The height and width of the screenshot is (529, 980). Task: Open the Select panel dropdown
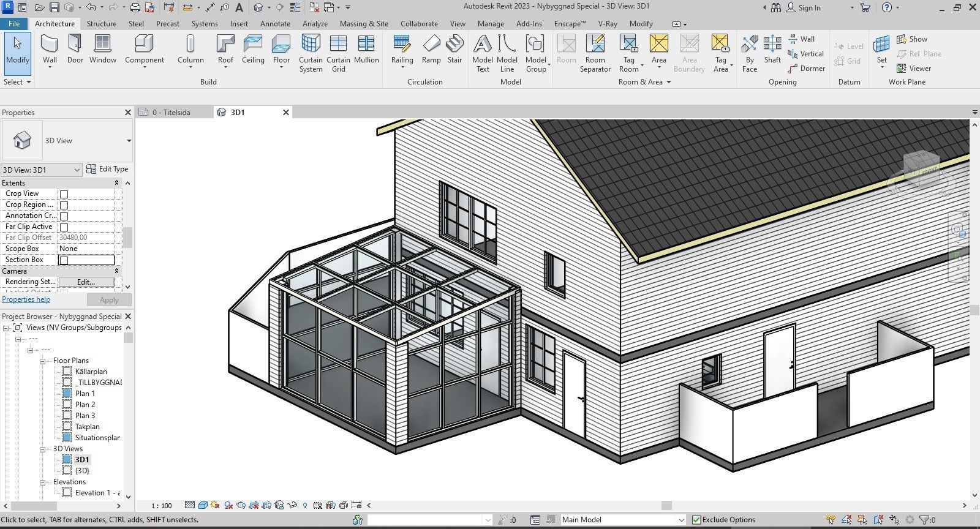pyautogui.click(x=17, y=82)
